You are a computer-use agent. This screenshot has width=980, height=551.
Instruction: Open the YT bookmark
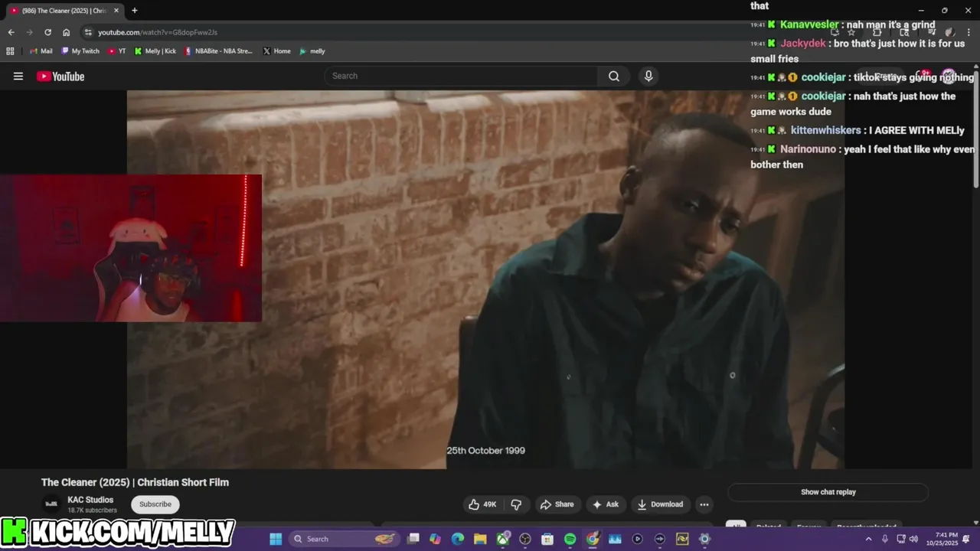tap(117, 51)
